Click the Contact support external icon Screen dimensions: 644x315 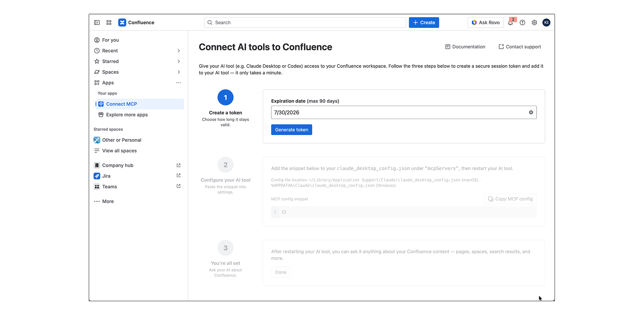(x=501, y=47)
